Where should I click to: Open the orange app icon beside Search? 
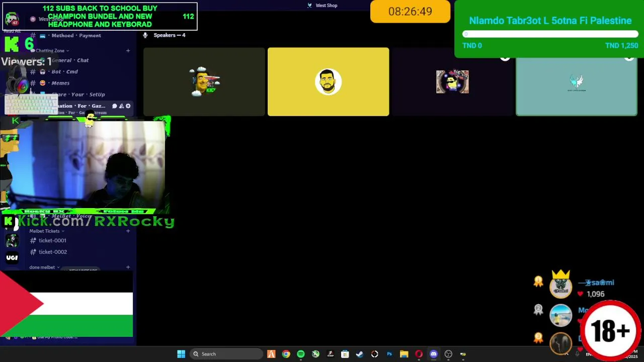[x=271, y=354]
